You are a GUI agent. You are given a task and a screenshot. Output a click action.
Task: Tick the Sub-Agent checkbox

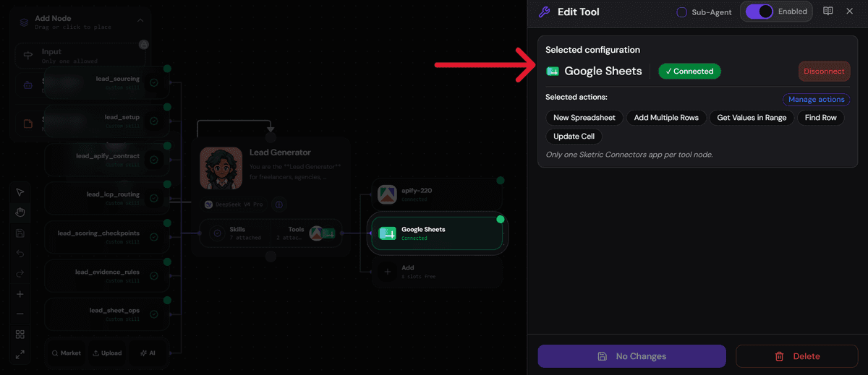(681, 12)
